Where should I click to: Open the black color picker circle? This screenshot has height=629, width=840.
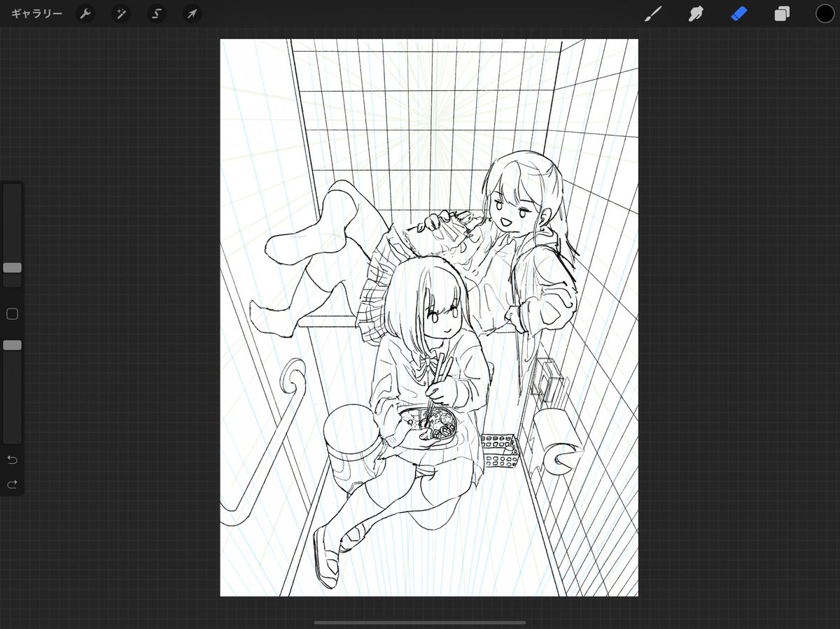[825, 14]
